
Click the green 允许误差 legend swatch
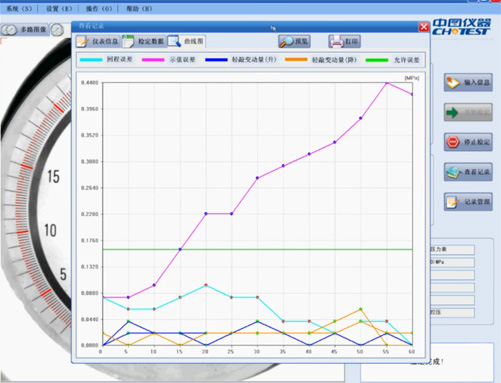click(x=377, y=60)
